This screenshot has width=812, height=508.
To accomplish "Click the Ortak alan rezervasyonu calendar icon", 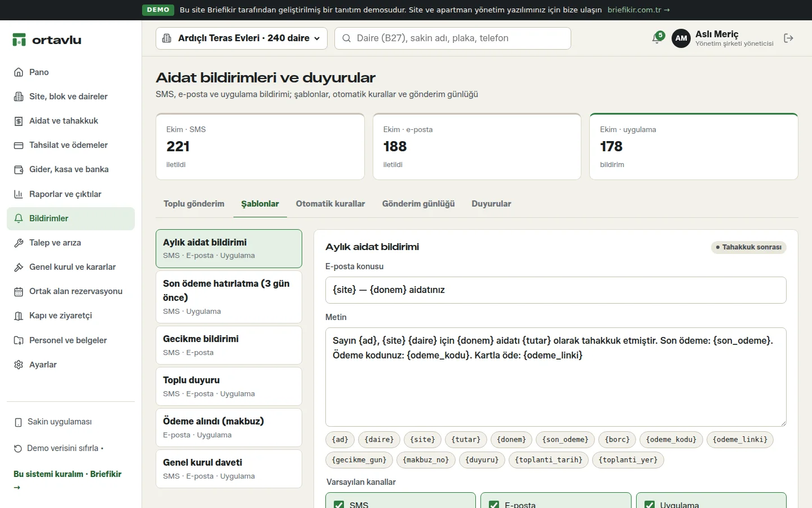I will coord(19,291).
